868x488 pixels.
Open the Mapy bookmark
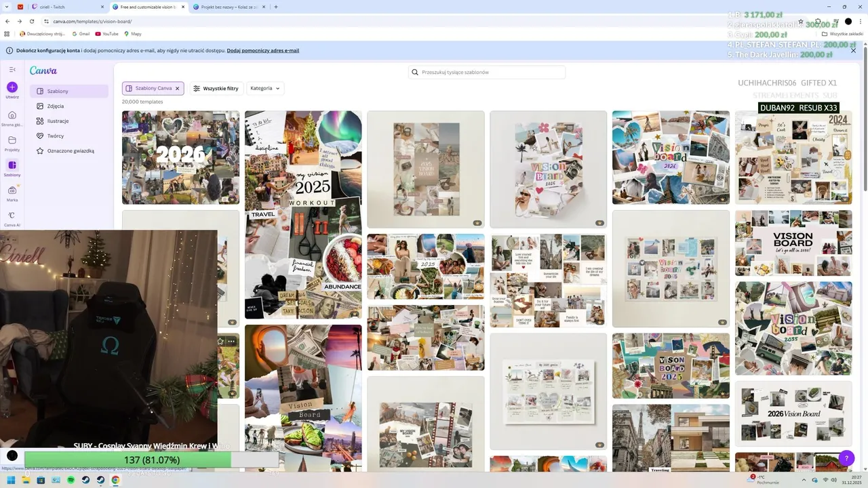(132, 33)
